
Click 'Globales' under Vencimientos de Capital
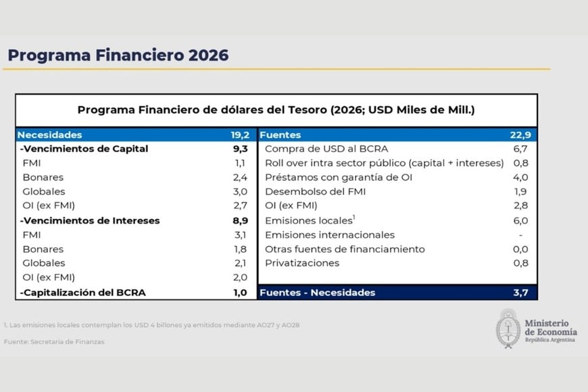pyautogui.click(x=44, y=192)
